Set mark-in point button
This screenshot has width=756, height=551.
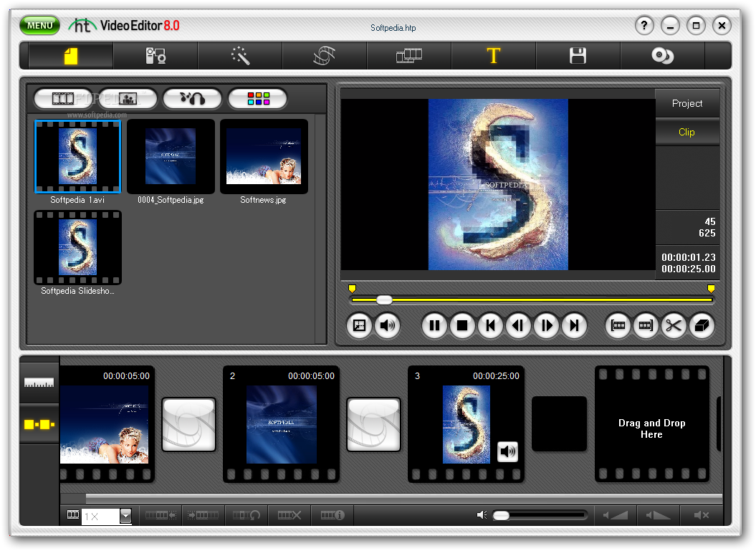[x=618, y=326]
